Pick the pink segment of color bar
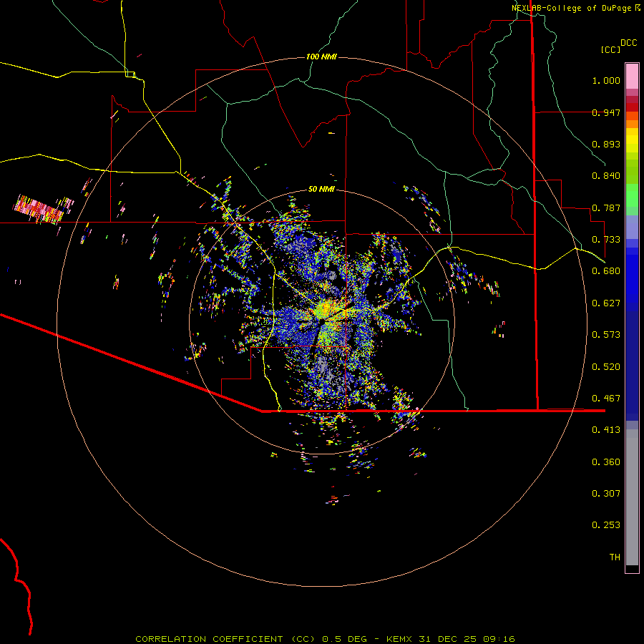644x644 pixels. [632, 77]
